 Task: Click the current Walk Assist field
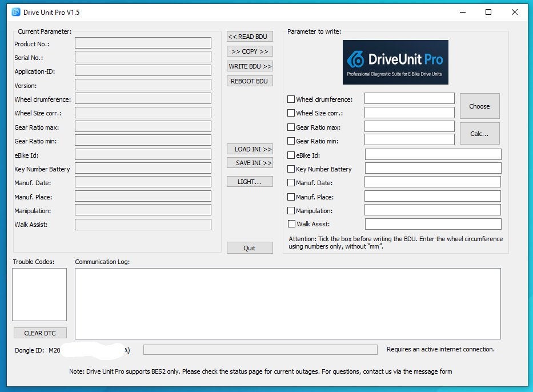pos(143,225)
